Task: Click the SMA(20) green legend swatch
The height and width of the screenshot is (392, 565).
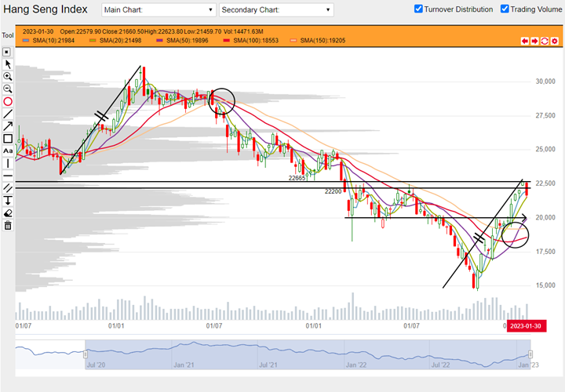Action: pos(93,41)
